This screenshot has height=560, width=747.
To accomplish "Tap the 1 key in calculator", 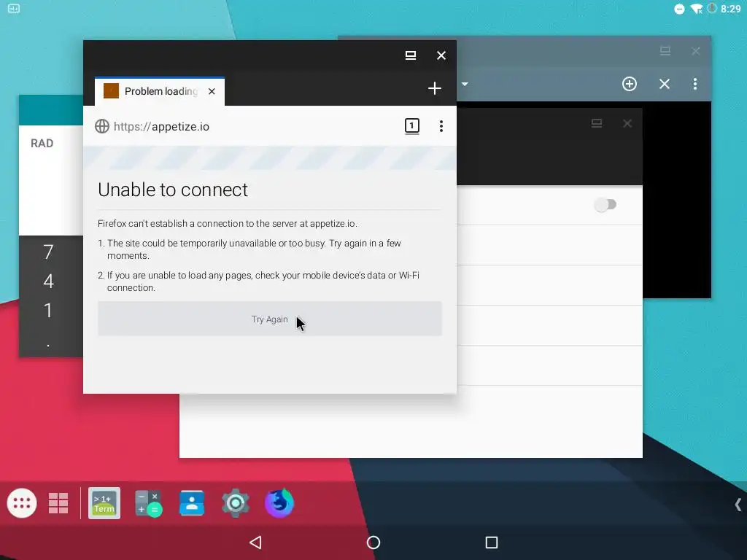I will pyautogui.click(x=48, y=311).
